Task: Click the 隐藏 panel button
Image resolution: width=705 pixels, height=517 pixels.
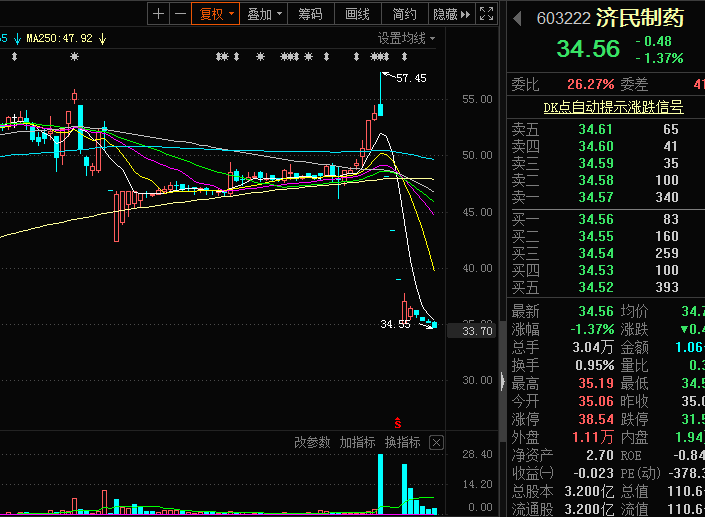Action: 451,14
